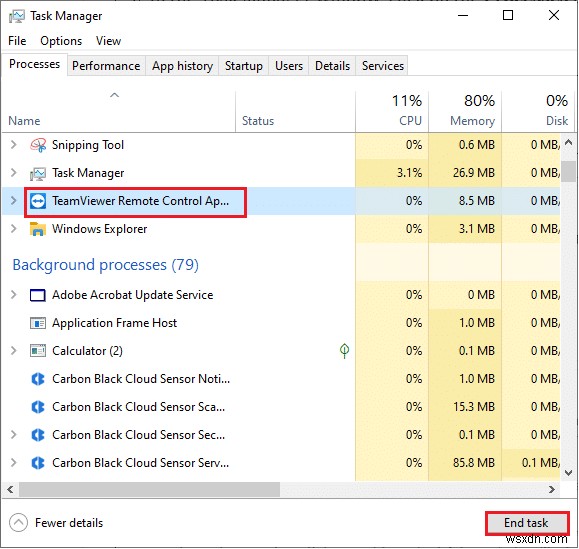Select the Task Manager process row name
The image size is (579, 549).
point(88,173)
